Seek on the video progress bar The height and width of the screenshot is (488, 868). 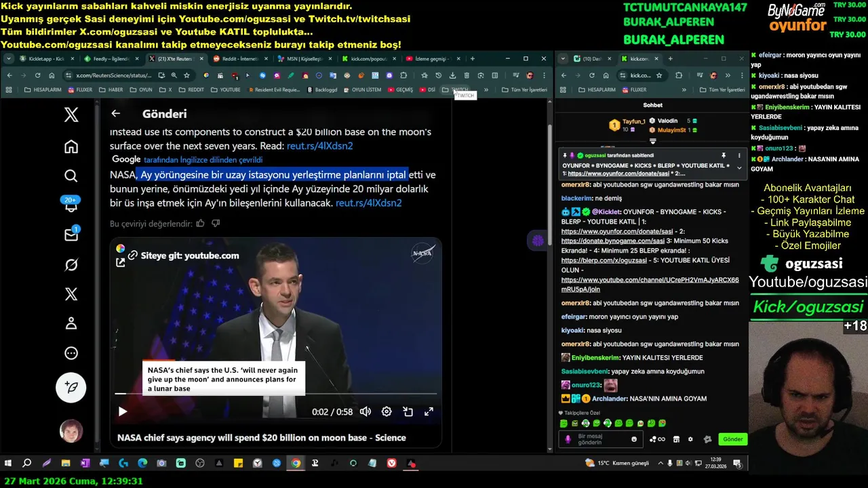[x=276, y=393]
